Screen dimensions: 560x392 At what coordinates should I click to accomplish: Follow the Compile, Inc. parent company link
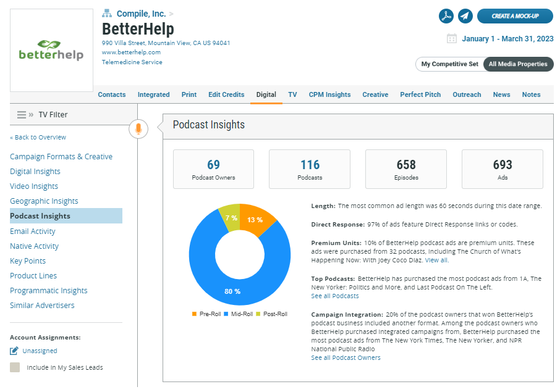pos(141,14)
